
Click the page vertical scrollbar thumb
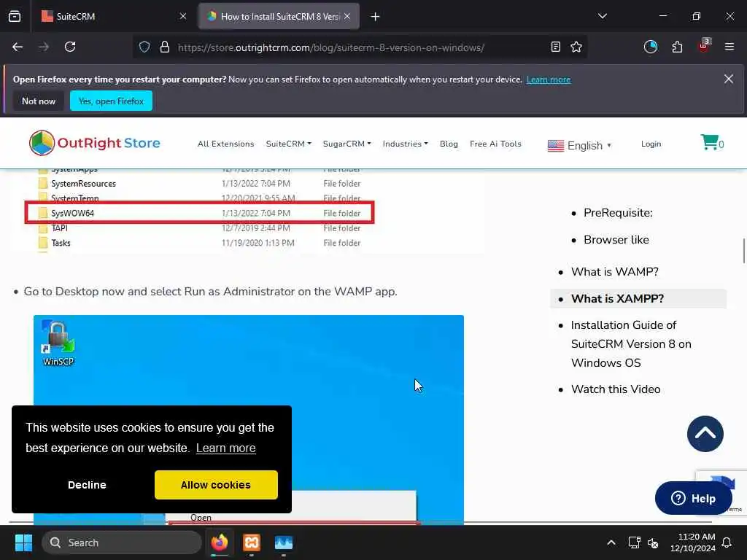[x=744, y=251]
